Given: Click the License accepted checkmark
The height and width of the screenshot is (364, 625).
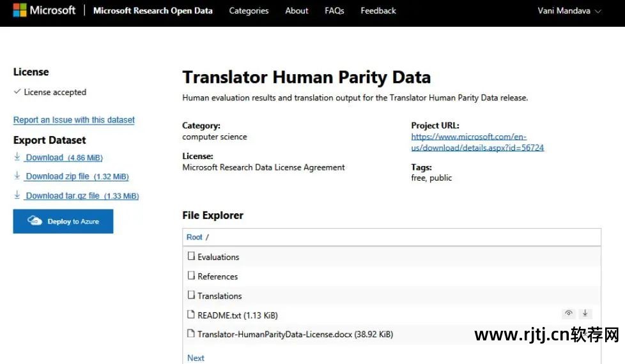Looking at the screenshot, I should click(x=17, y=91).
